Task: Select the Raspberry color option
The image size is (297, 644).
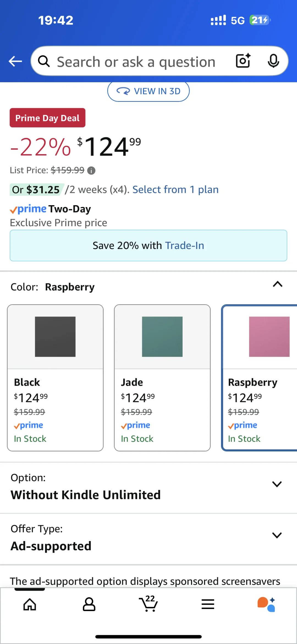Action: click(x=259, y=378)
